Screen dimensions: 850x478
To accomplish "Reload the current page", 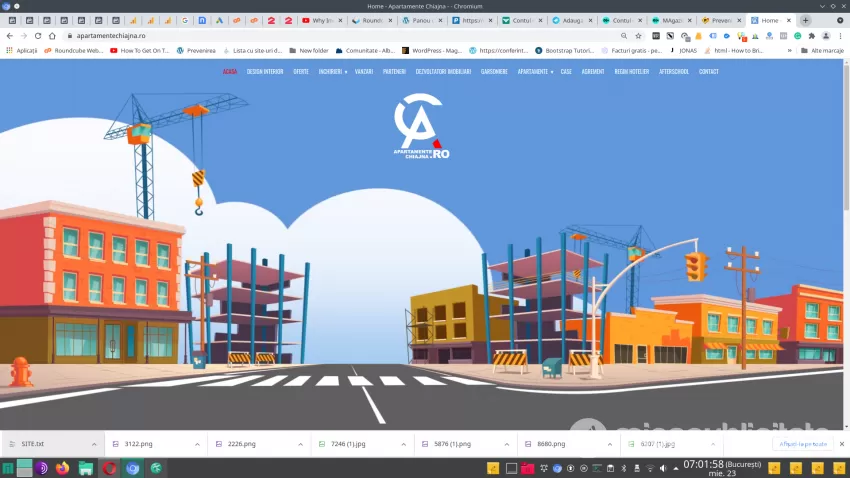I will click(37, 36).
